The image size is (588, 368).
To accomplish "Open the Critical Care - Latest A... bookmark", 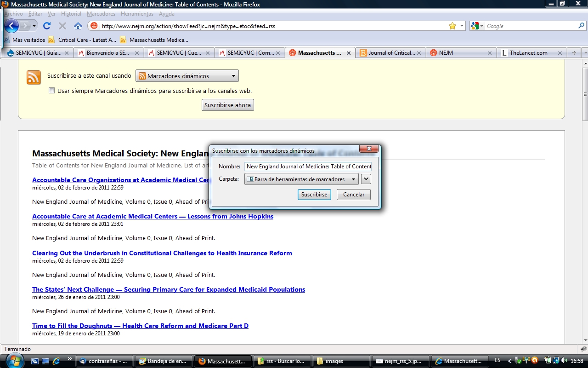I will pos(83,40).
